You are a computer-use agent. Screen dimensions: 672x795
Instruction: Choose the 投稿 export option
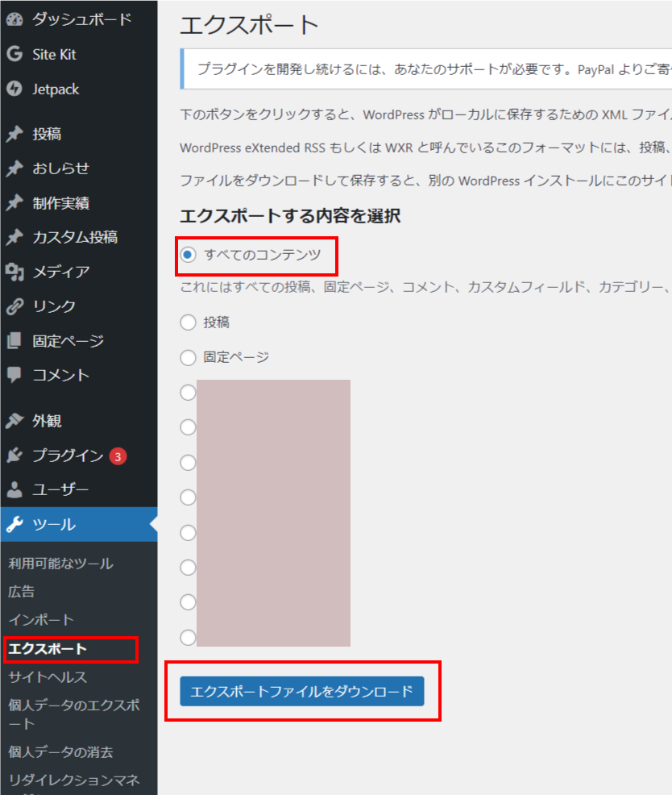coord(186,323)
